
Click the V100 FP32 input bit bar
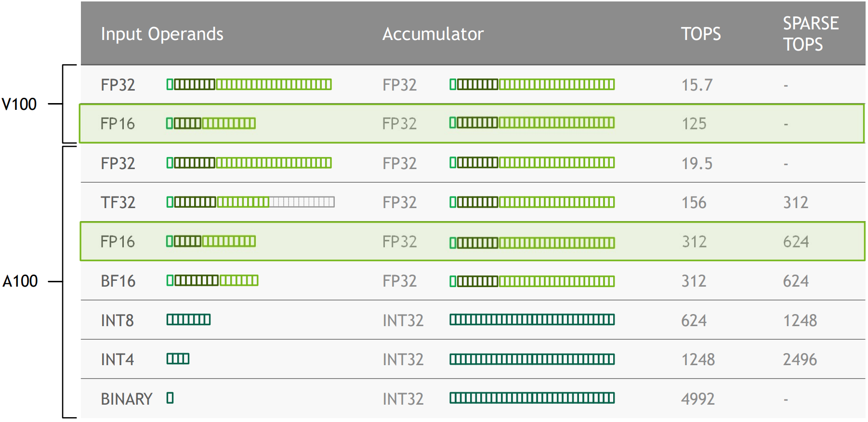249,84
